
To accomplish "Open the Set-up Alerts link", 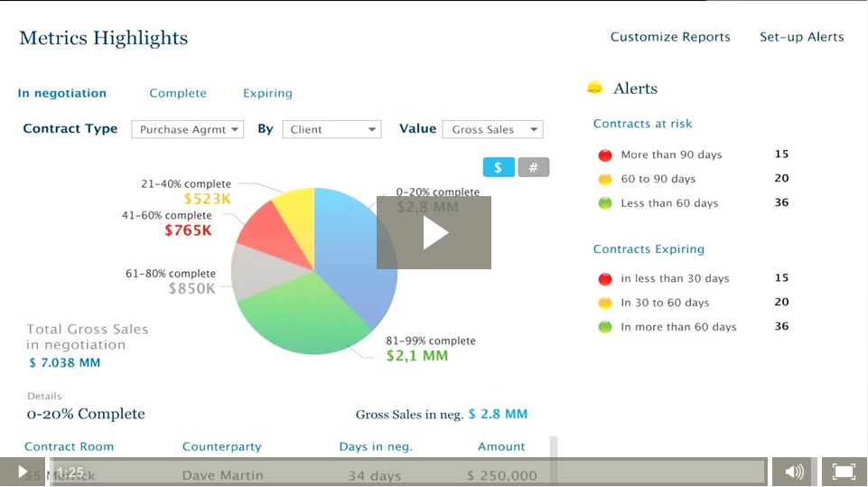I will click(x=801, y=36).
